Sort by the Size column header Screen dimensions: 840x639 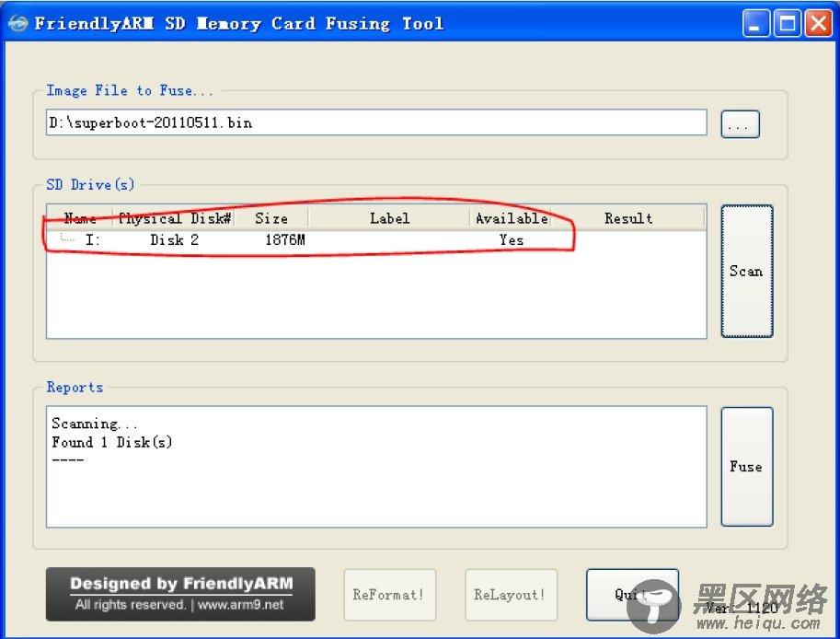click(271, 218)
